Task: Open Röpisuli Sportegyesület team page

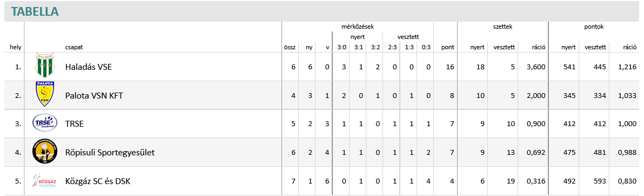Action: click(x=110, y=153)
